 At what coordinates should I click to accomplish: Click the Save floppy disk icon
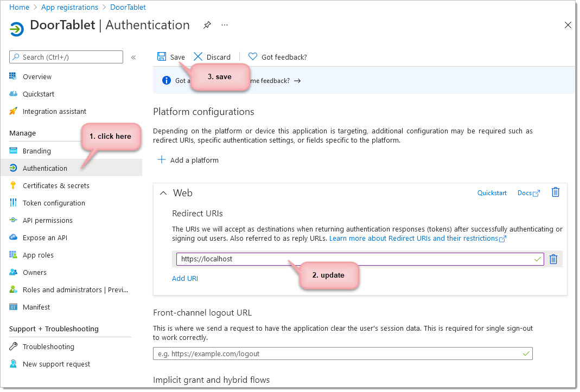[x=162, y=56]
